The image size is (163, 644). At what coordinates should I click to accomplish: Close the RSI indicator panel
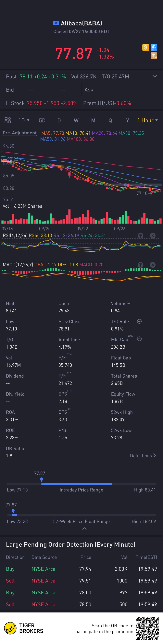pyautogui.click(x=153, y=235)
